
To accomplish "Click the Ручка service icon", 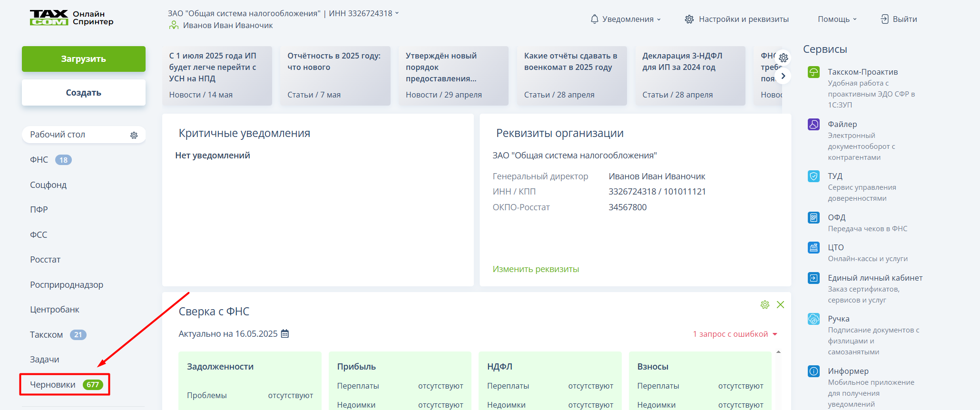I will pos(813,319).
